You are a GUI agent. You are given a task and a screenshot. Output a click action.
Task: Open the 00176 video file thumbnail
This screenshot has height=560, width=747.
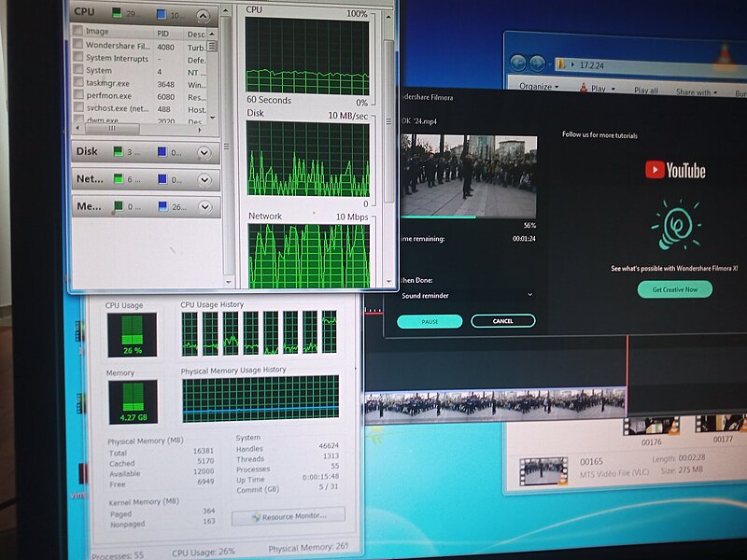tap(651, 426)
